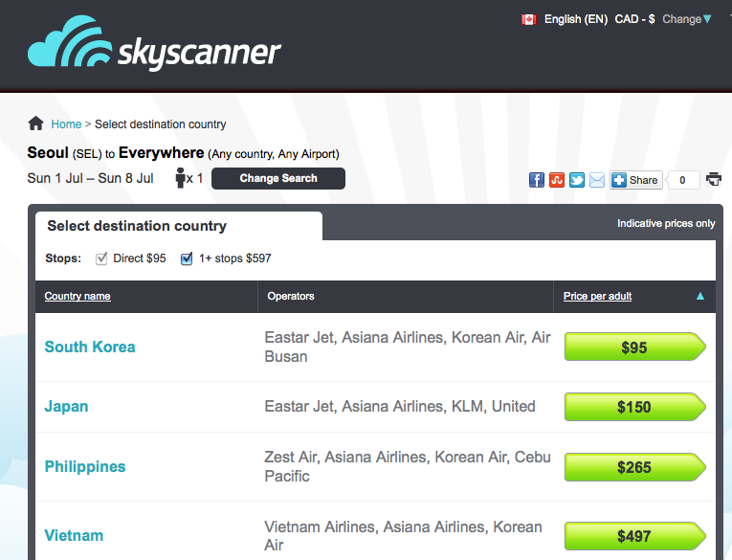Click the Change Search button
Screen dimensions: 732x560
278,178
